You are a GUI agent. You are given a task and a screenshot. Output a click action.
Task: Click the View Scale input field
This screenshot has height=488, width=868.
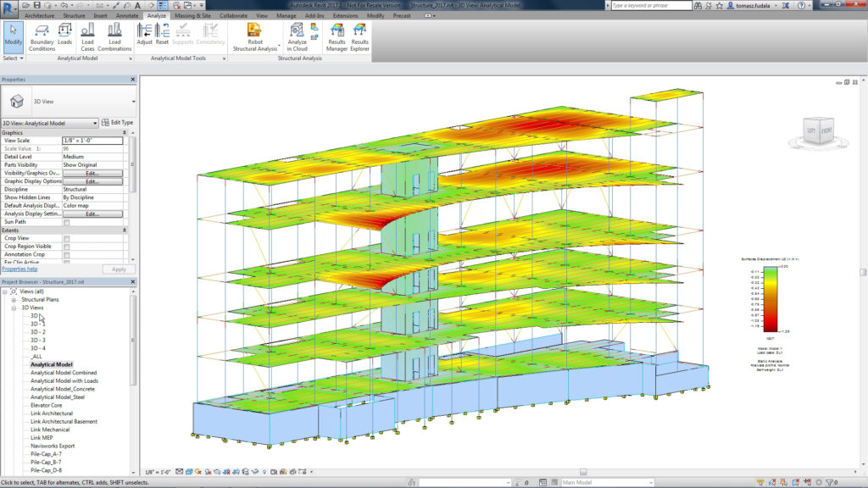pyautogui.click(x=92, y=140)
